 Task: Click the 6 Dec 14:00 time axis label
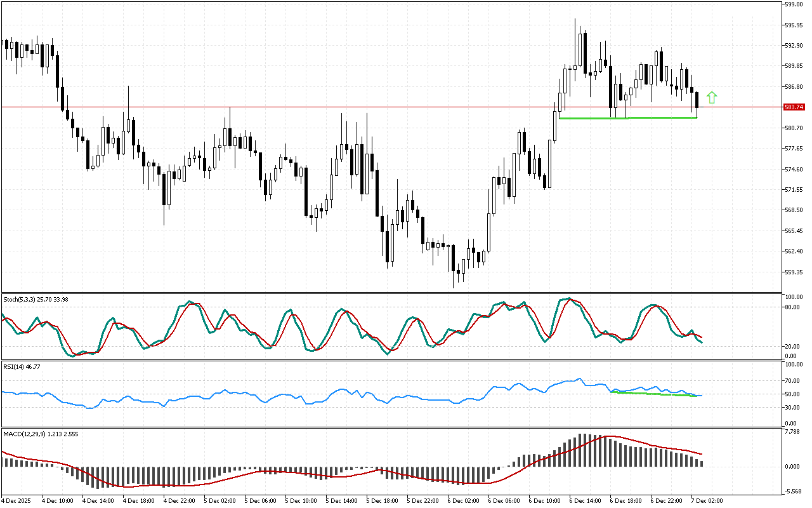[x=585, y=500]
